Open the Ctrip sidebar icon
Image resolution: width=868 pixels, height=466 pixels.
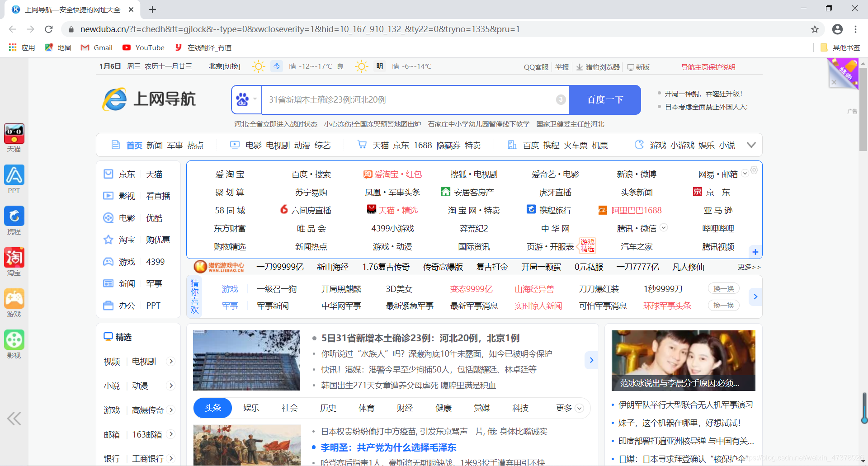(x=14, y=216)
